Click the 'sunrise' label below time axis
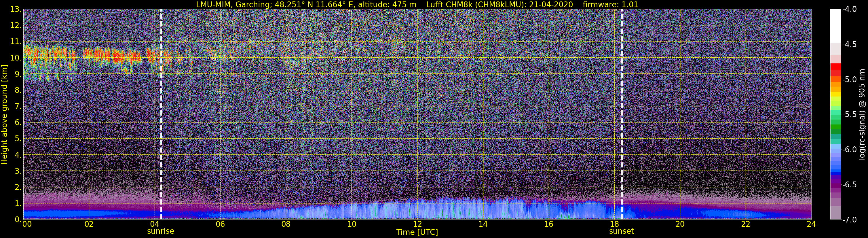The image size is (868, 238). pyautogui.click(x=161, y=231)
